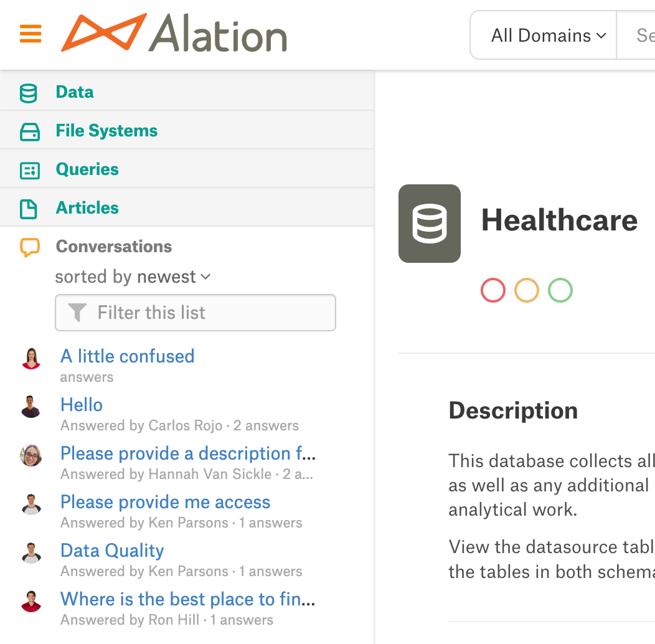Click the Filter this list field

[x=196, y=313]
